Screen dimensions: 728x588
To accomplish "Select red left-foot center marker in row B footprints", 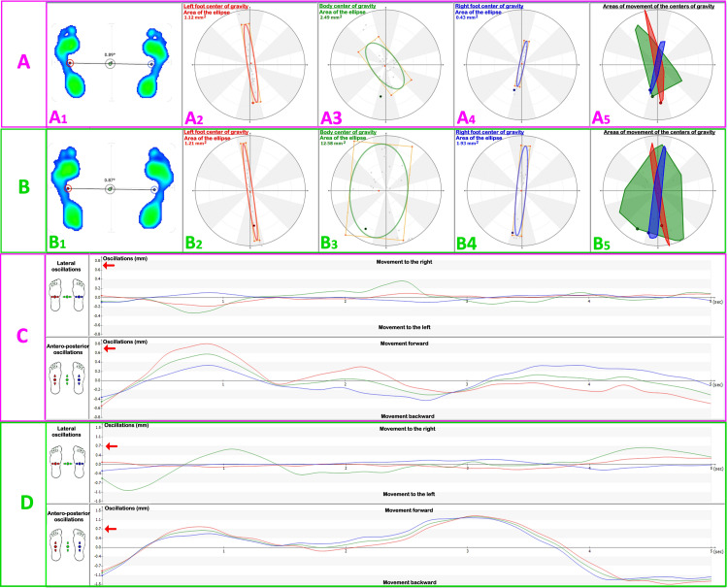I will 68,188.
